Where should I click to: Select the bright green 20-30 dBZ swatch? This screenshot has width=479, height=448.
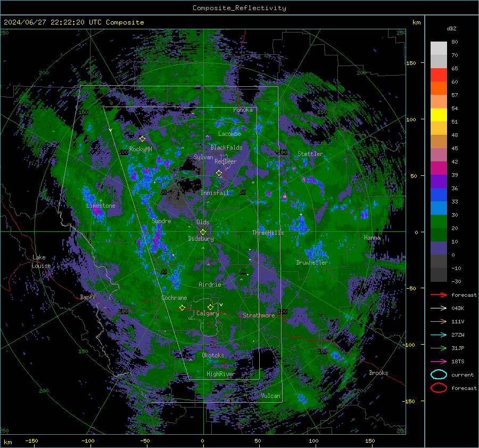pos(439,222)
